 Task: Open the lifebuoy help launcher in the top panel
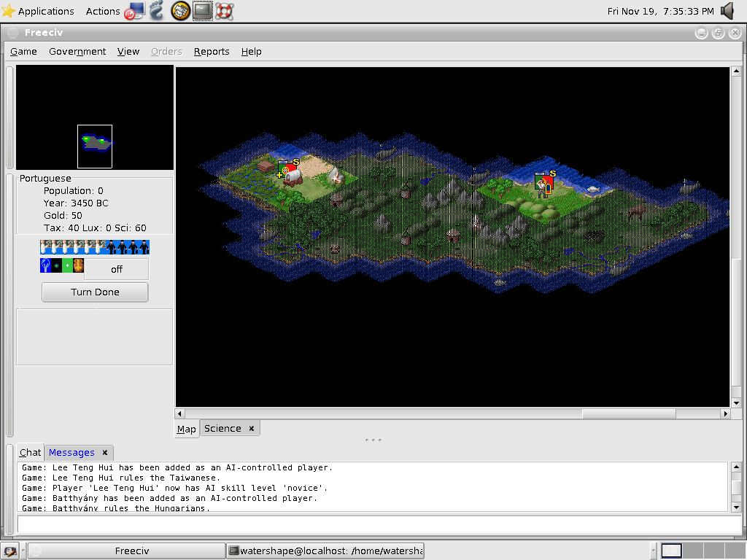tap(225, 10)
